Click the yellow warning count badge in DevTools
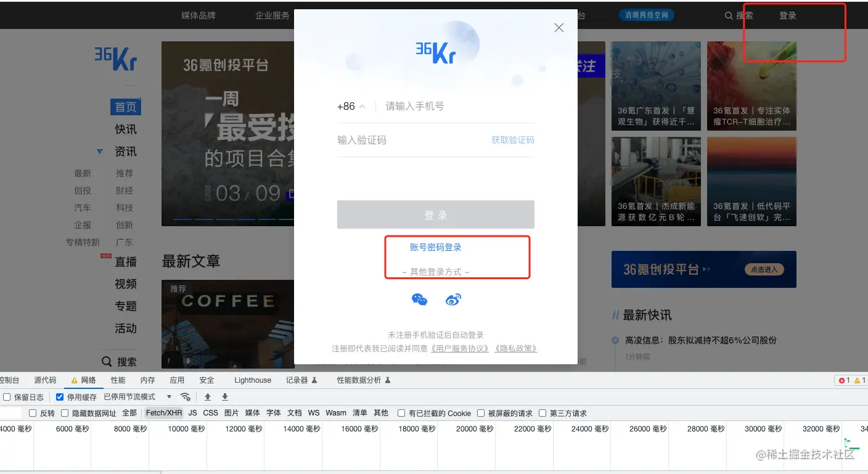 [860, 380]
